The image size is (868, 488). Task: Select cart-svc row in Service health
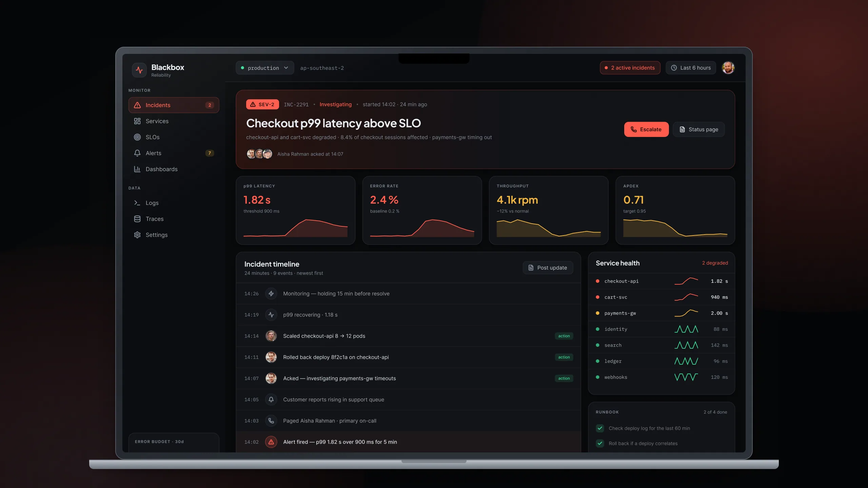pyautogui.click(x=662, y=297)
